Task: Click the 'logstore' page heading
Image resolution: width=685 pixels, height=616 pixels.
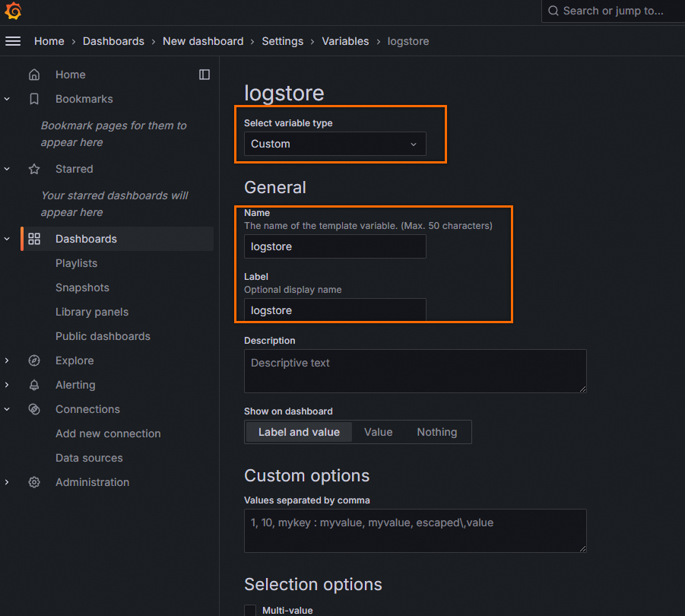Action: [x=284, y=93]
